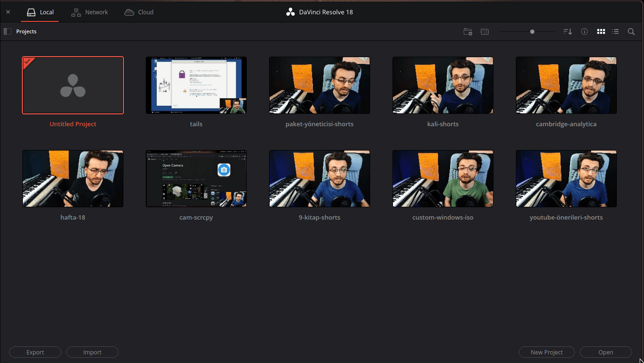Image resolution: width=644 pixels, height=363 pixels.
Task: Open the project search icon
Action: click(x=631, y=31)
